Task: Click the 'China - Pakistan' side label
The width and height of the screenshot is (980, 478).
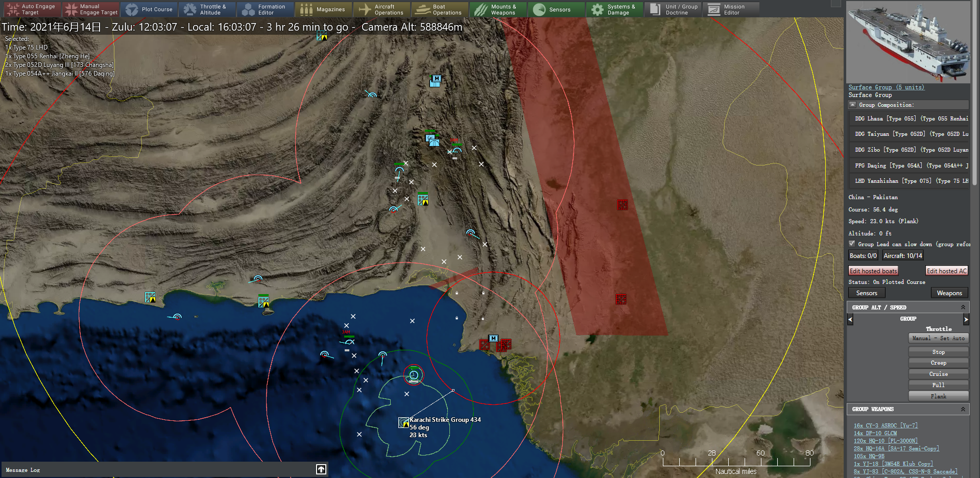Action: (x=873, y=197)
